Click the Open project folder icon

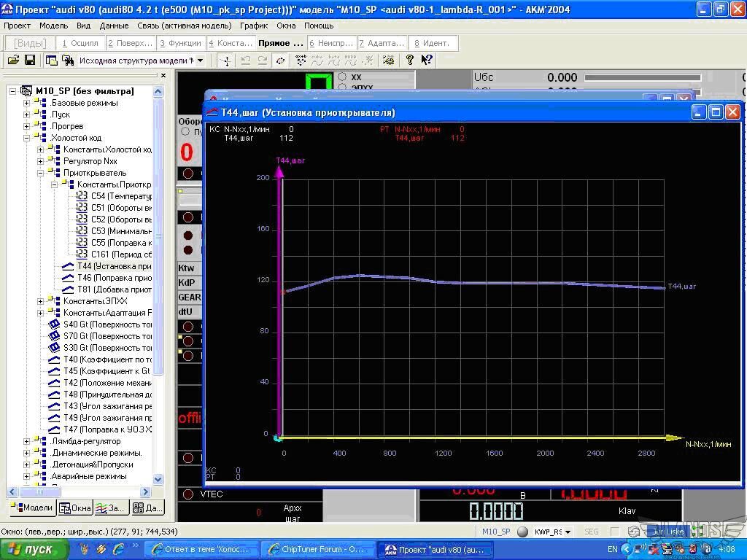pos(13,61)
